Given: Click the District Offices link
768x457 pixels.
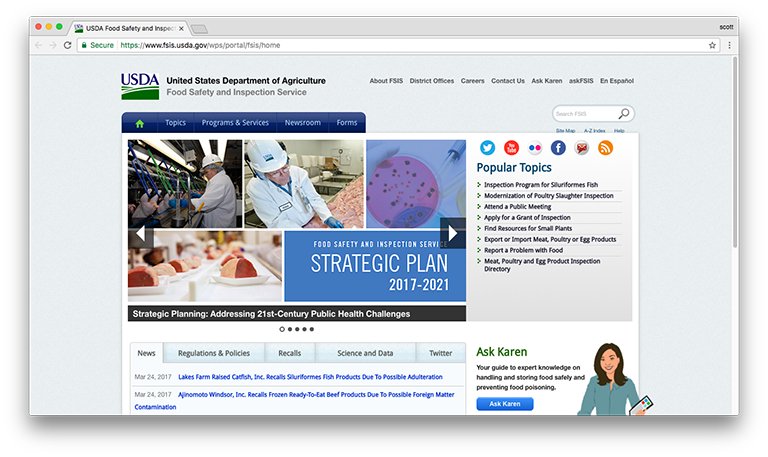Looking at the screenshot, I should click(x=432, y=81).
